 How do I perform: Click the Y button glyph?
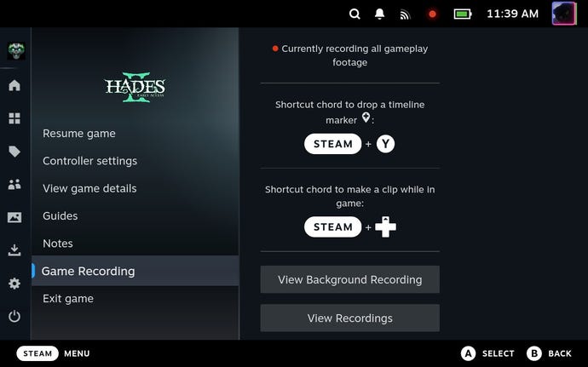coord(385,144)
